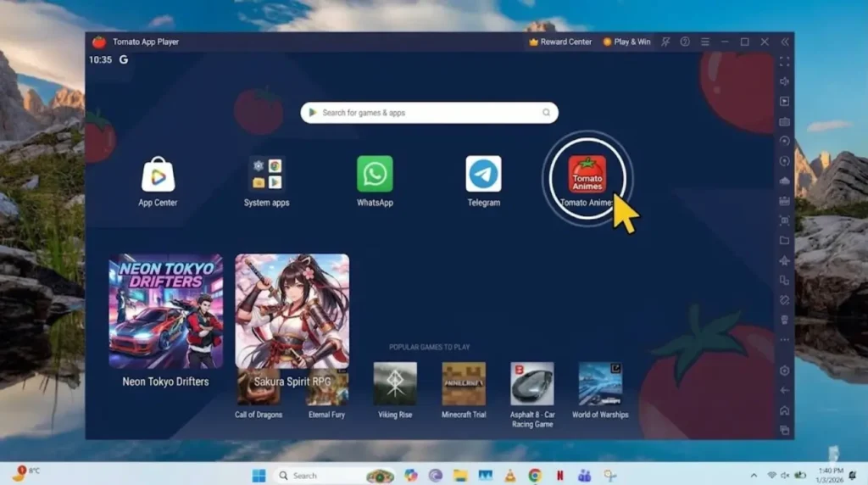Viewport: 868px width, 485px height.
Task: Click the pin icon in the title bar
Action: (665, 42)
